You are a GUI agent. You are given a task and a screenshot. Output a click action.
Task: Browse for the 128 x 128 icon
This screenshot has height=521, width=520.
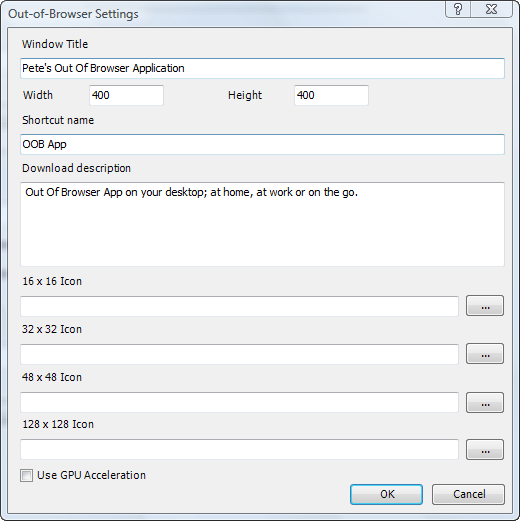pos(485,449)
